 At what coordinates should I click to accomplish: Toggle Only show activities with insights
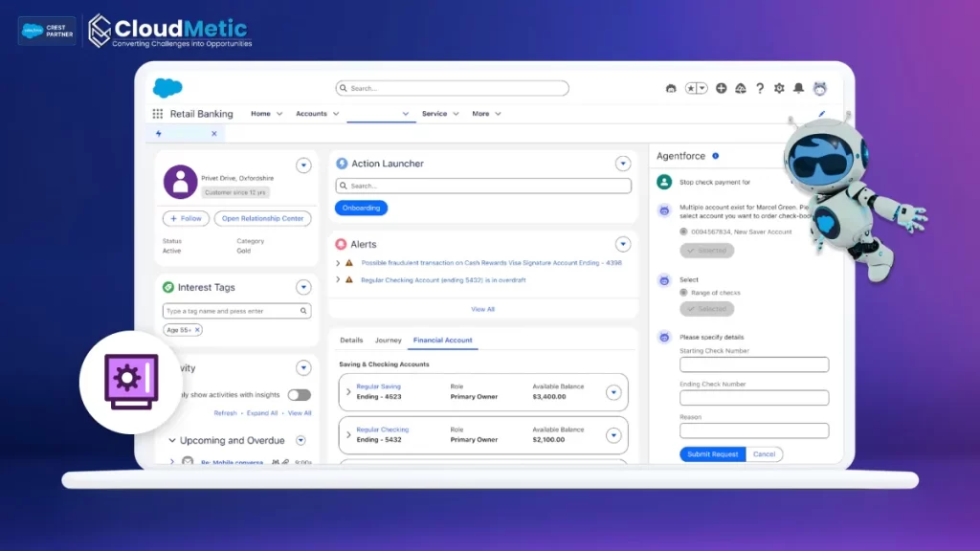pyautogui.click(x=300, y=393)
